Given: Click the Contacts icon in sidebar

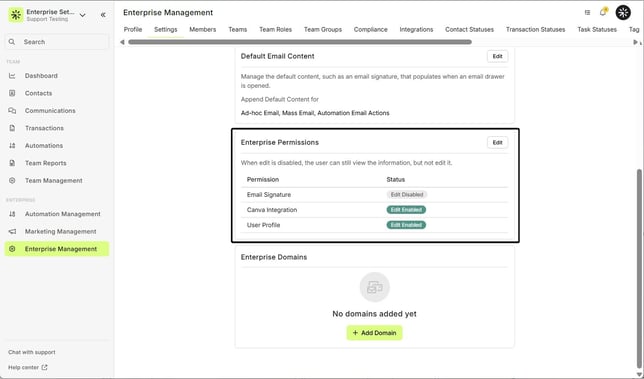Looking at the screenshot, I should [x=12, y=93].
